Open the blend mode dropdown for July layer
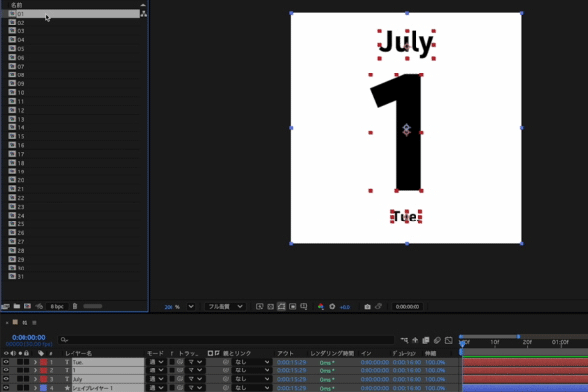 (x=156, y=379)
